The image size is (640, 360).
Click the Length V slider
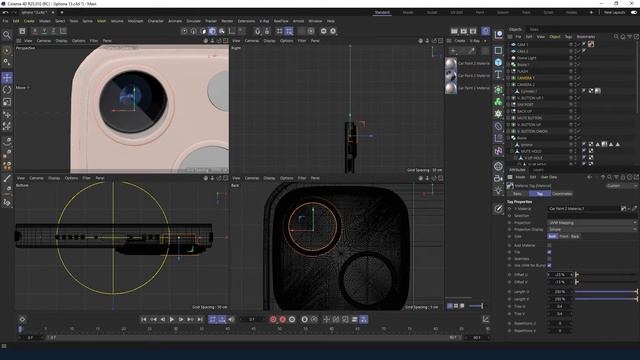click(606, 299)
